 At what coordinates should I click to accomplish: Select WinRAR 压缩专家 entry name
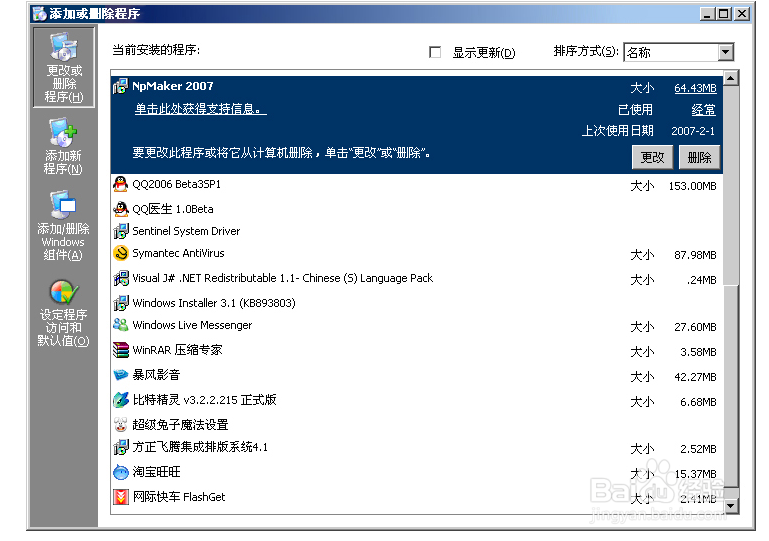click(x=178, y=350)
